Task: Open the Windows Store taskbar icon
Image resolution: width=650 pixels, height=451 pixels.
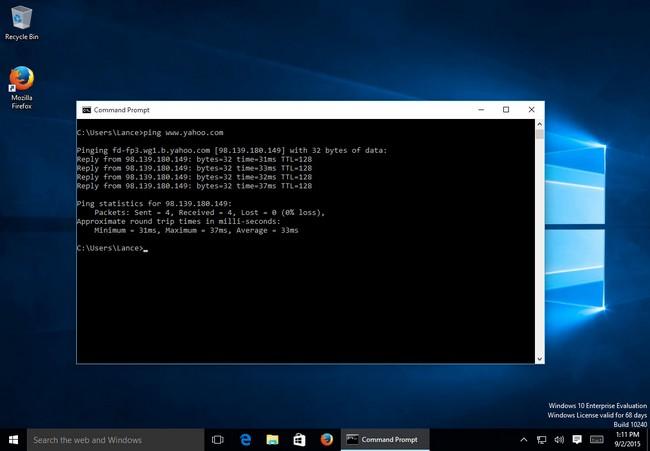Action: click(x=299, y=440)
